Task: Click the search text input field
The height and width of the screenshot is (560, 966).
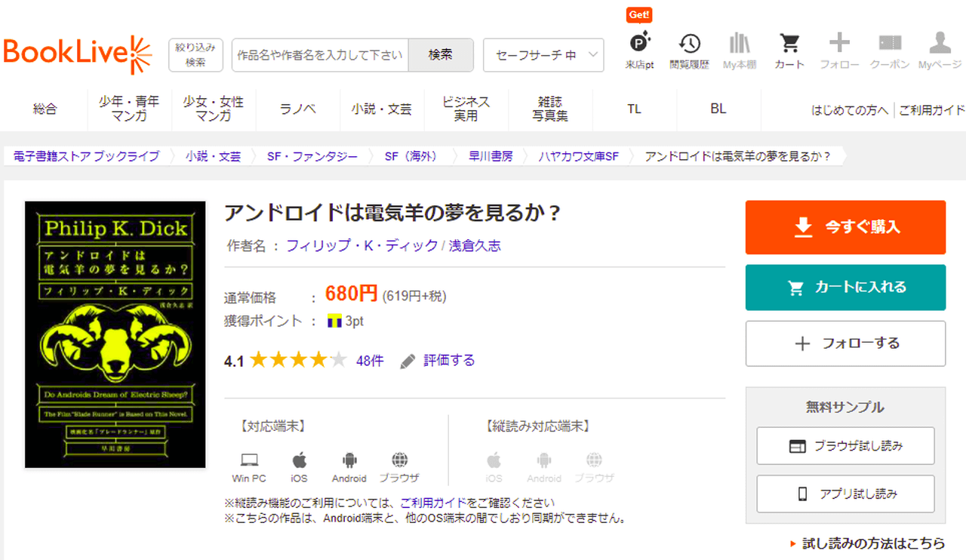Action: coord(320,55)
